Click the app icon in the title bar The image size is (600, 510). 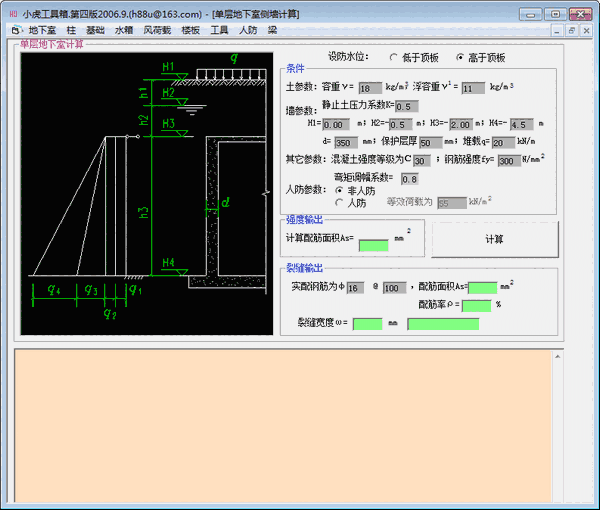[11, 15]
